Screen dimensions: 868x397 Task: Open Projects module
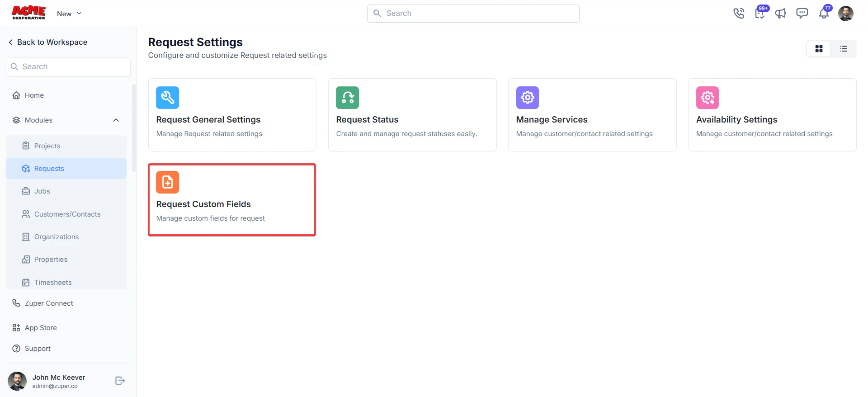[66, 146]
